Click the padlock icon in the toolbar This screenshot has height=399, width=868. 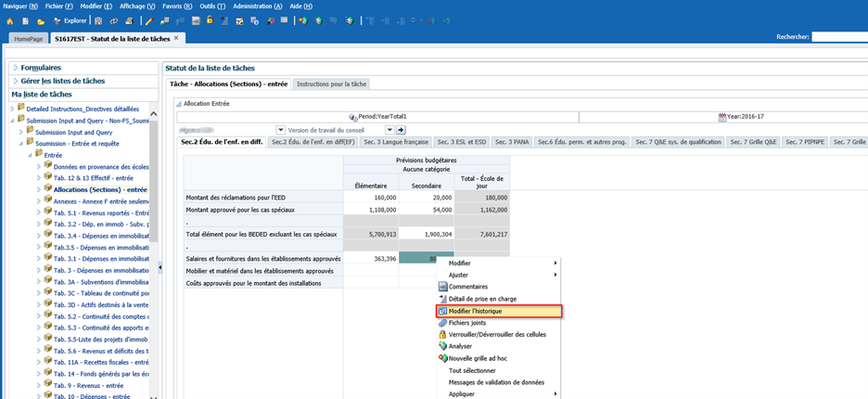click(x=210, y=20)
